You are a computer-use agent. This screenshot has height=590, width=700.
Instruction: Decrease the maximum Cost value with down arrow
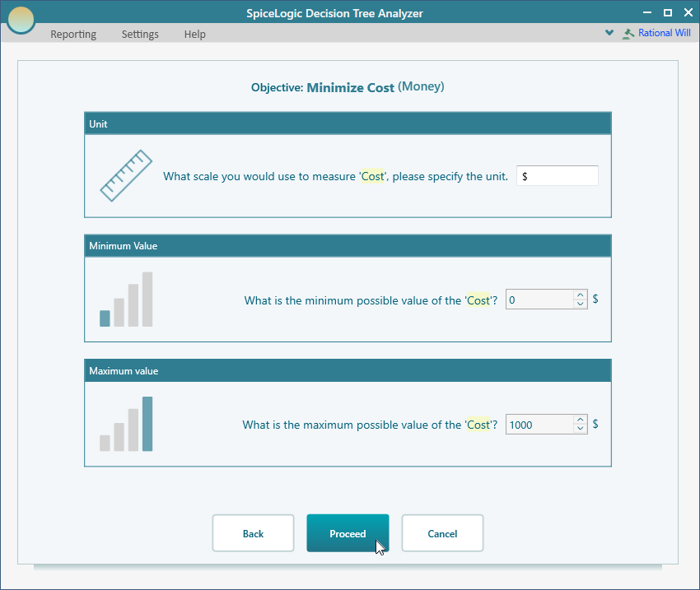[581, 429]
